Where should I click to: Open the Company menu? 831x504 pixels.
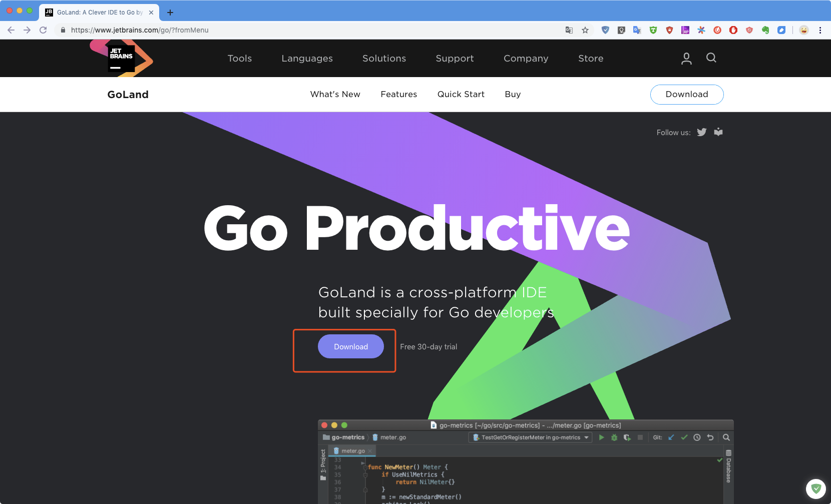pos(526,59)
